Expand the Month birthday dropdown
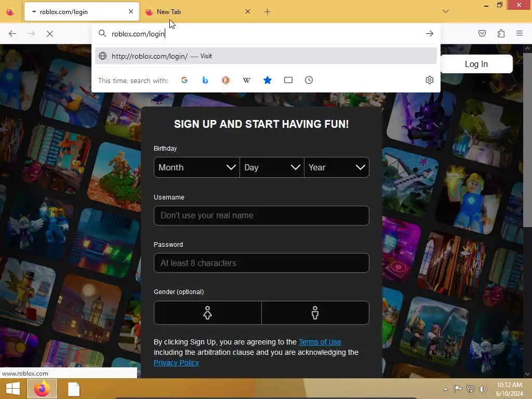This screenshot has width=532, height=399. pyautogui.click(x=197, y=167)
